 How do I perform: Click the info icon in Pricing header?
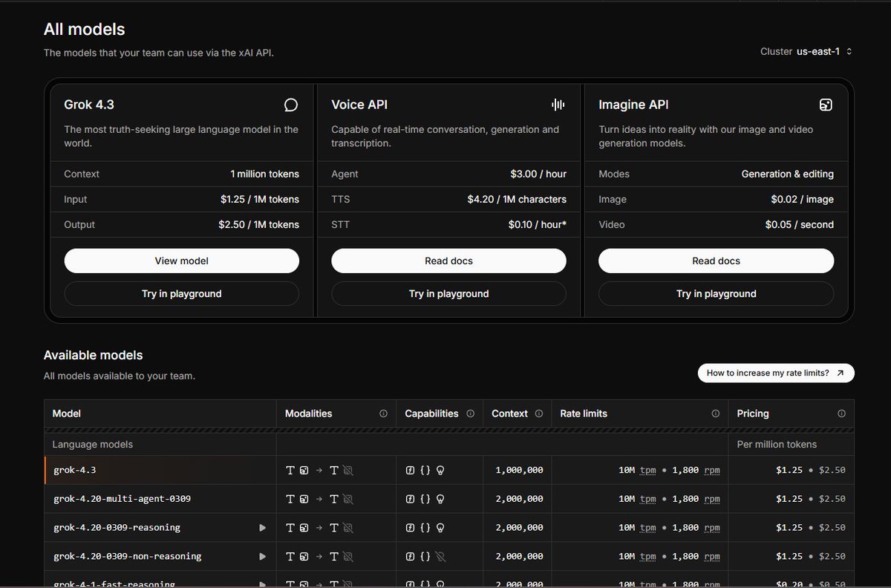point(841,414)
